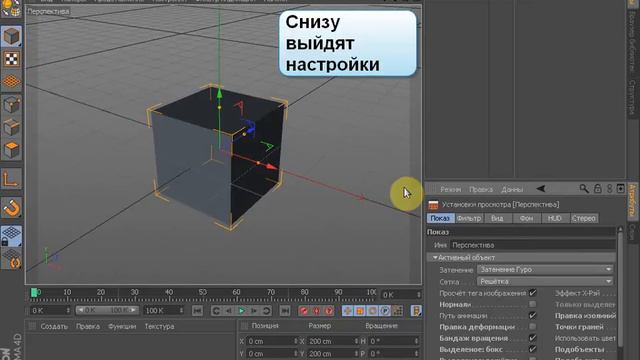Switch to the Фильтр tab

469,218
